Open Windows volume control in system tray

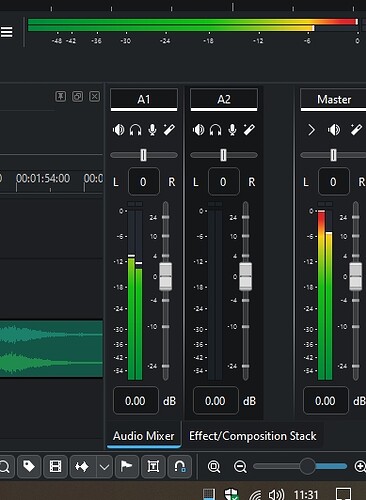[x=276, y=494]
